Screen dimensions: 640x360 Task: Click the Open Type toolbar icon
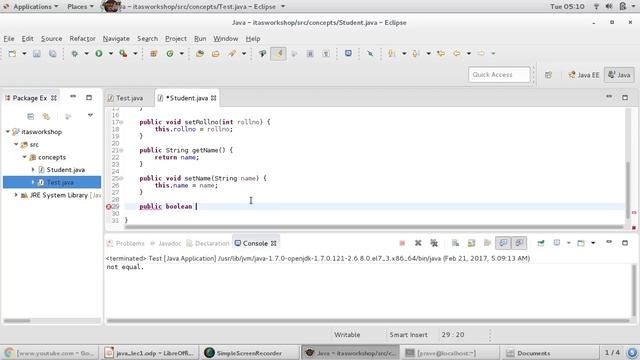tap(200, 53)
